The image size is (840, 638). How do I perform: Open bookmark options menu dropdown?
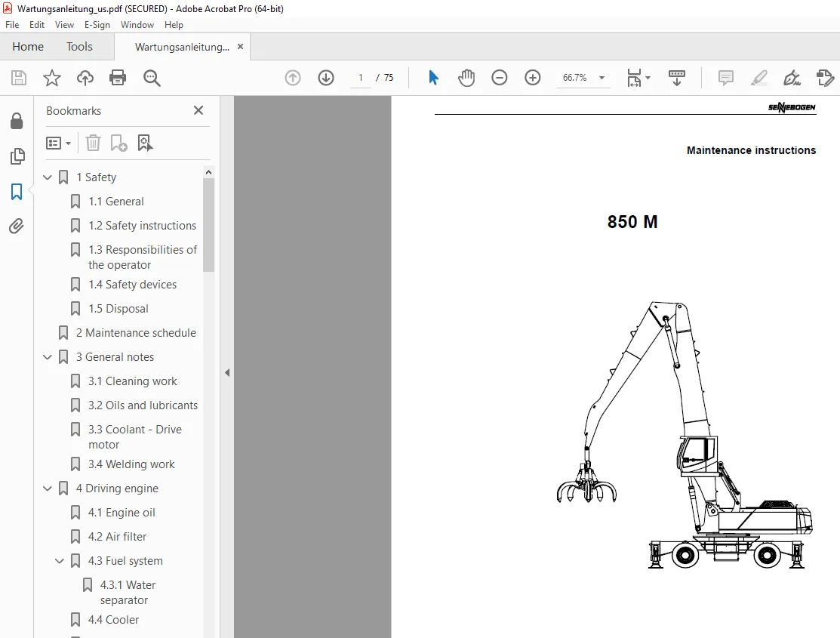(x=58, y=143)
